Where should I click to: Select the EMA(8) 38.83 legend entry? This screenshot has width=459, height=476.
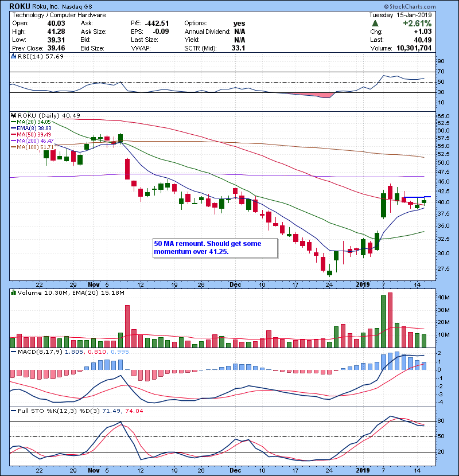[x=32, y=128]
